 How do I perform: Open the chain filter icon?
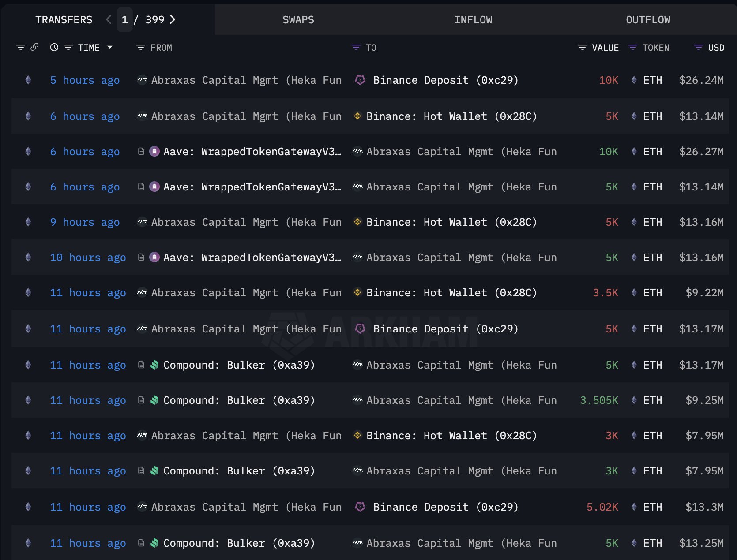click(x=20, y=47)
